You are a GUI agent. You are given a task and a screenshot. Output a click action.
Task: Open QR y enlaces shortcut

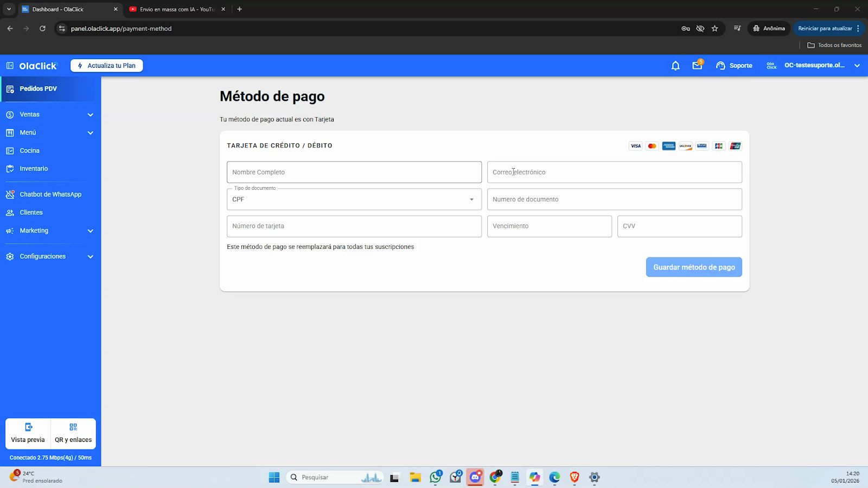point(73,433)
